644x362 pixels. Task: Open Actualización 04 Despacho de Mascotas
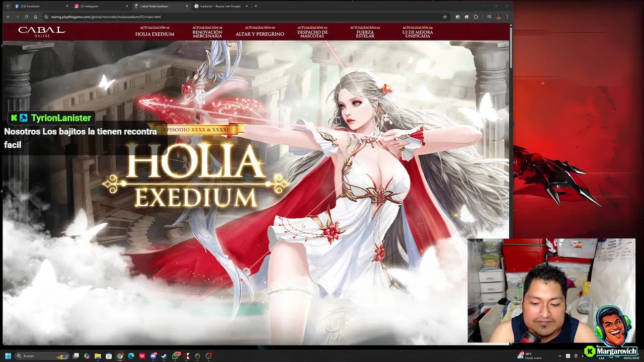click(x=312, y=32)
